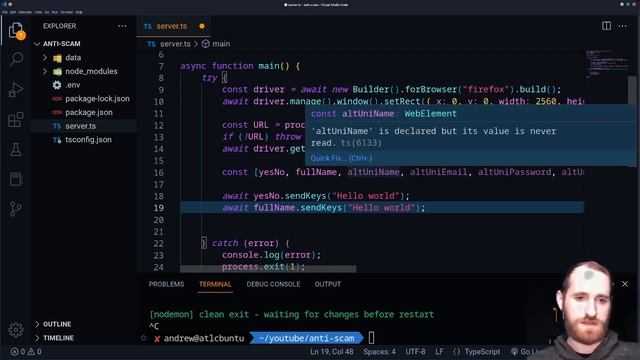The width and height of the screenshot is (640, 360).
Task: Change encoding via UTF-8 status item
Action: (x=415, y=351)
